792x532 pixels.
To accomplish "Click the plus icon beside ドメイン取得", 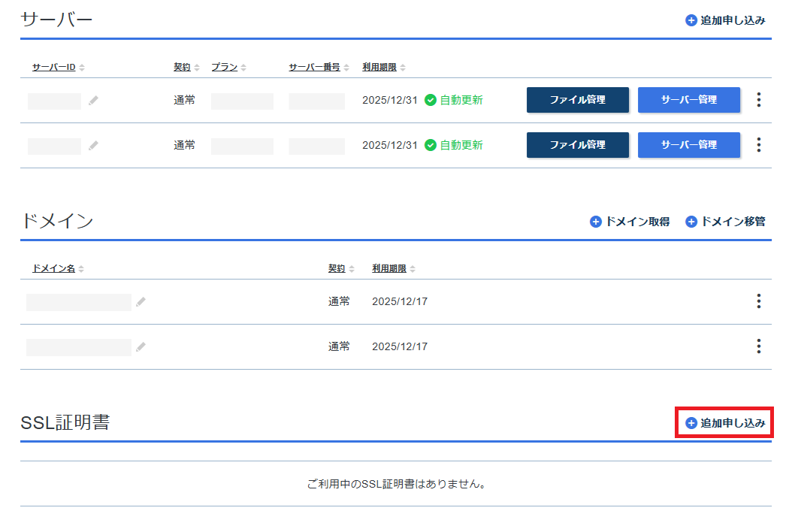I will tap(596, 222).
